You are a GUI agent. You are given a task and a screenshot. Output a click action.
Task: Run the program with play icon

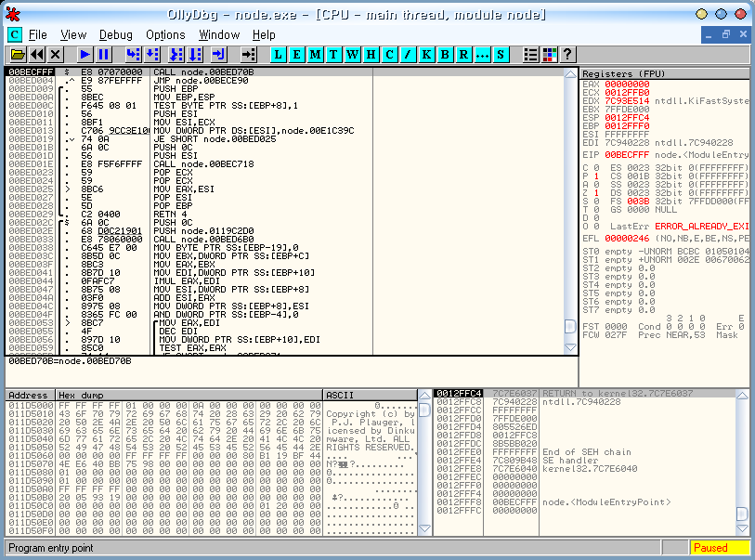pyautogui.click(x=85, y=55)
